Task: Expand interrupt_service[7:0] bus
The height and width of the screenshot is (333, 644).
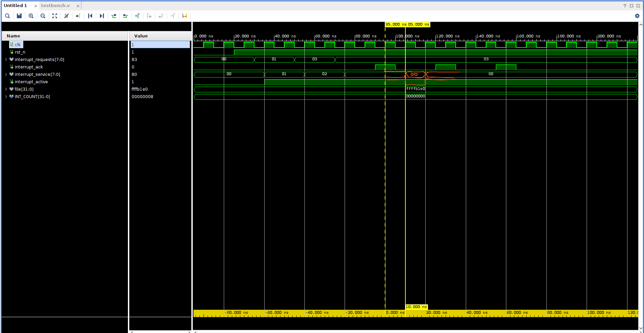Action: pos(6,74)
